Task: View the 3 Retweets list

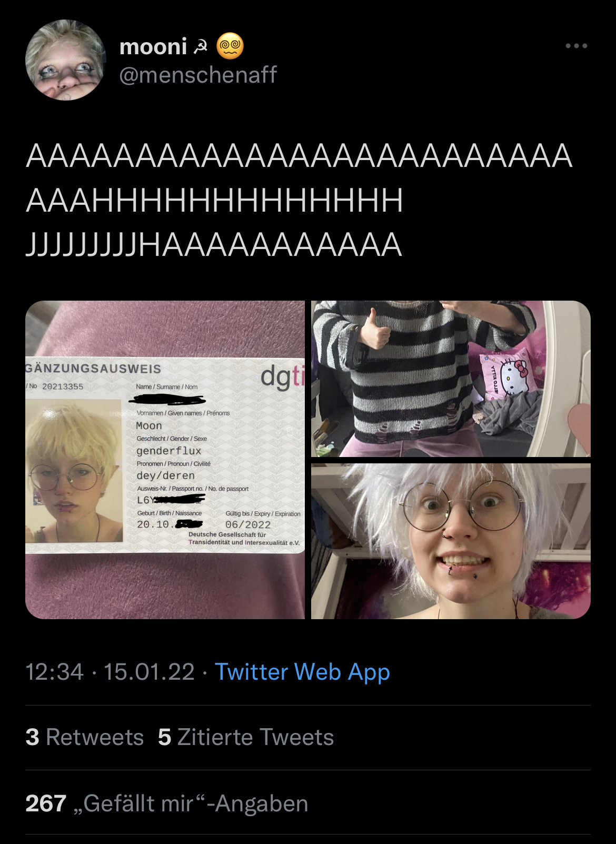Action: pos(85,737)
